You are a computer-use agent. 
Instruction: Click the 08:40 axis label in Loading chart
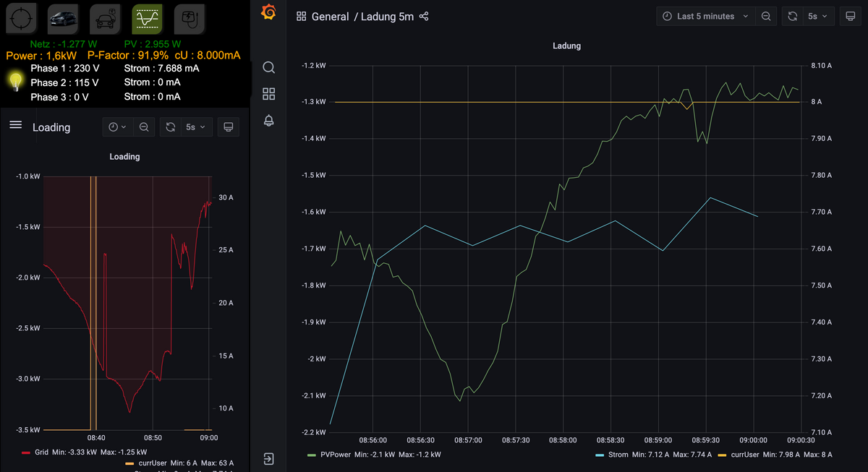click(96, 437)
